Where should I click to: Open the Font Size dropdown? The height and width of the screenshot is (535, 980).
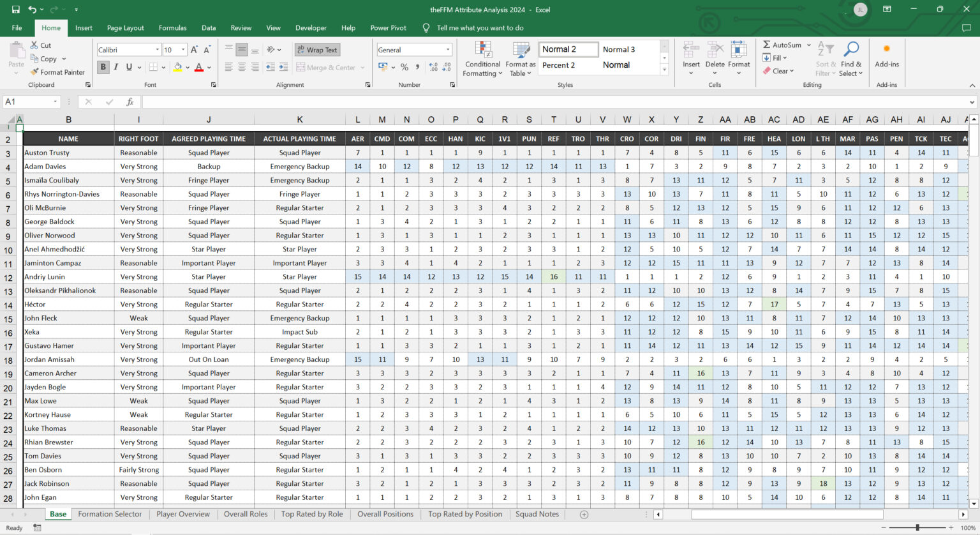(x=184, y=49)
